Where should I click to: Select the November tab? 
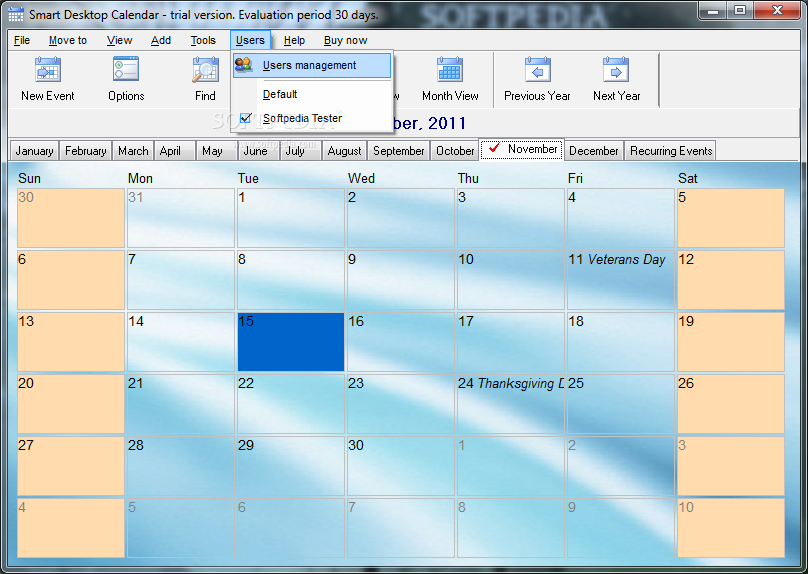click(521, 149)
